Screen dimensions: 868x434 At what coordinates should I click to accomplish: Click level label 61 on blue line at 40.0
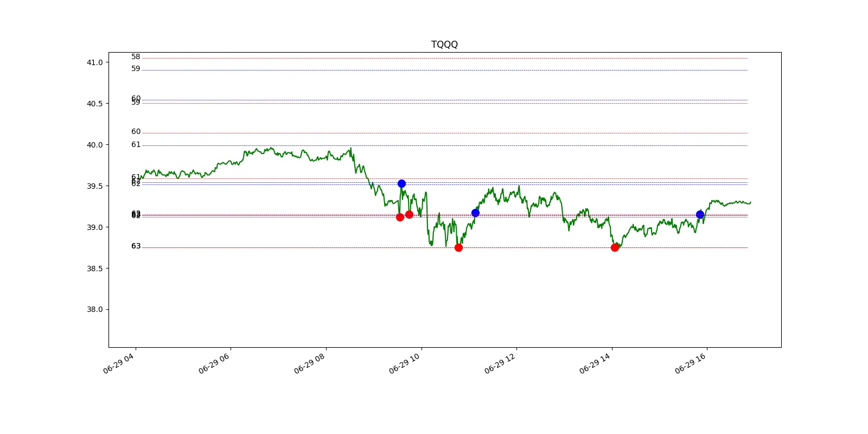[x=136, y=145]
